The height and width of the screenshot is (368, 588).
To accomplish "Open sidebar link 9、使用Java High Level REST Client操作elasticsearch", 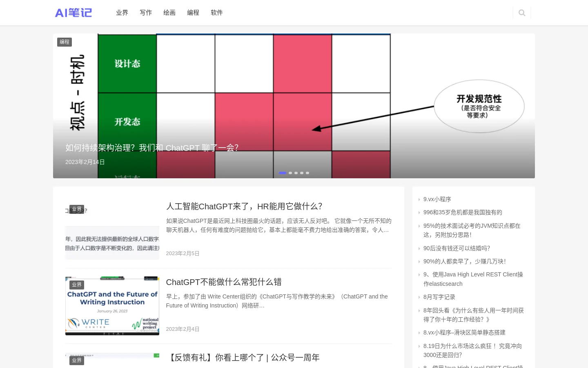I will click(x=473, y=279).
